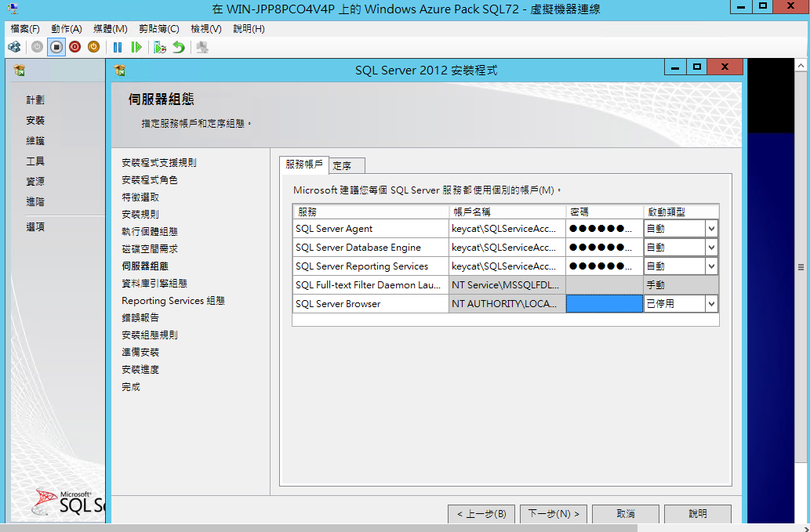Select 資源 in the left sidebar
Viewport: 810px width, 532px height.
pos(35,182)
